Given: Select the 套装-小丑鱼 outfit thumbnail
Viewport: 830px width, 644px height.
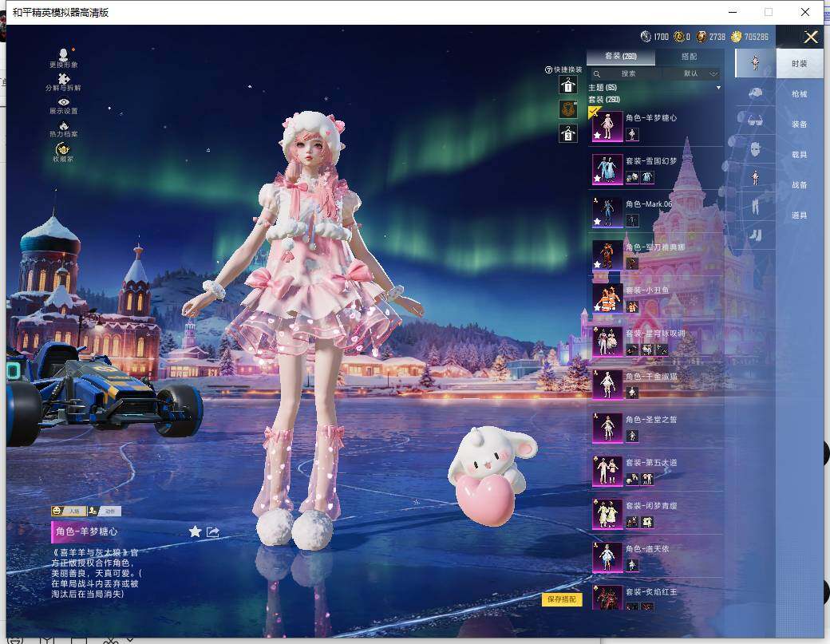Looking at the screenshot, I should pyautogui.click(x=607, y=298).
